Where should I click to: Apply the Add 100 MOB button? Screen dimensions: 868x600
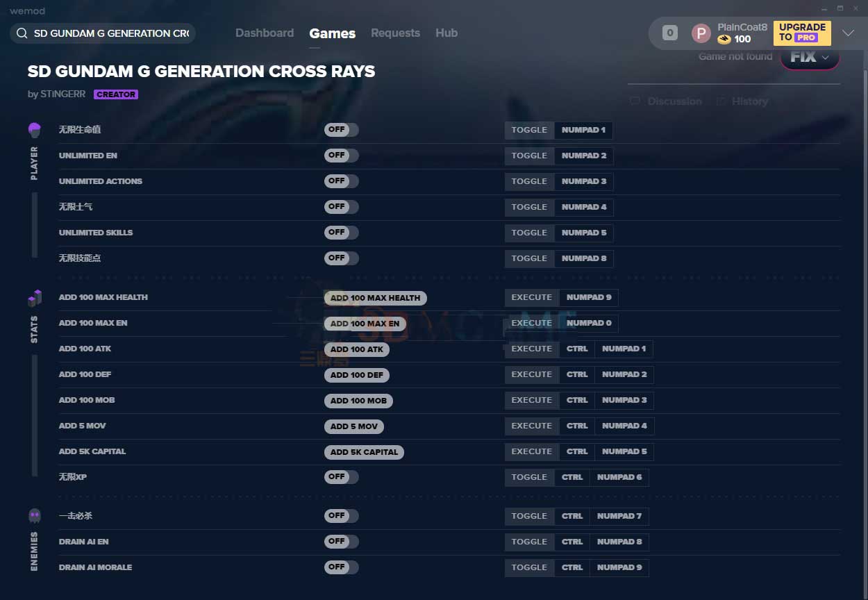358,401
